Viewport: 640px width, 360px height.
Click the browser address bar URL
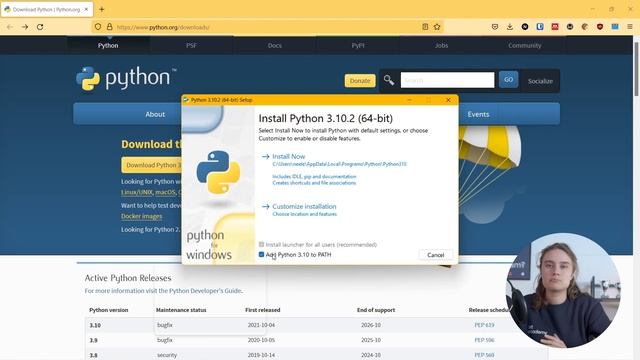(x=163, y=27)
